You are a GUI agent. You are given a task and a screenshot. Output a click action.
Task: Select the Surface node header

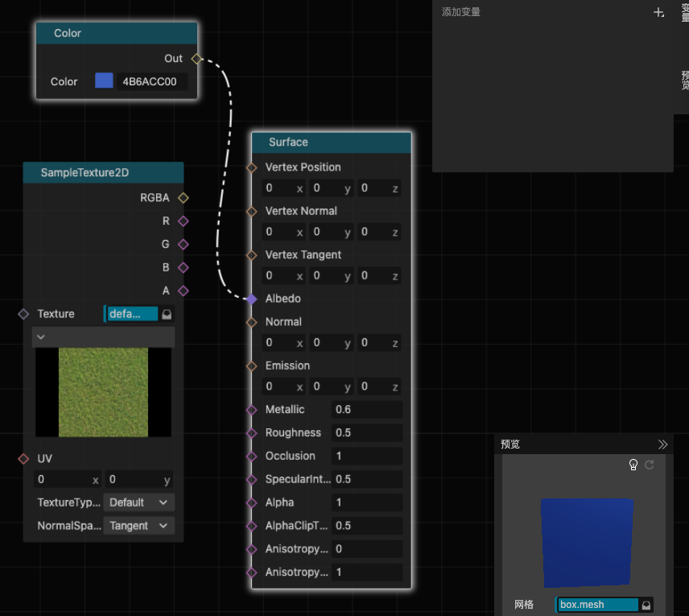[x=332, y=143]
